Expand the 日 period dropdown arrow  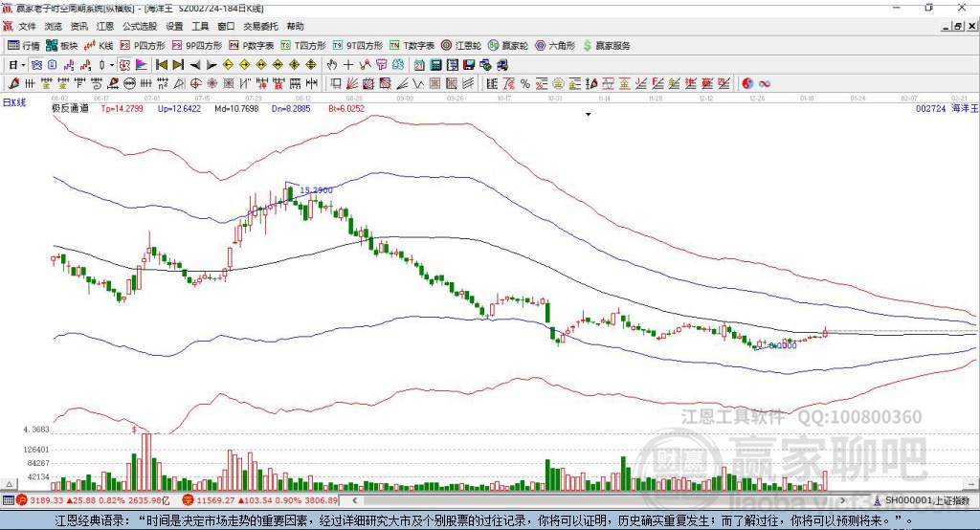coord(23,65)
